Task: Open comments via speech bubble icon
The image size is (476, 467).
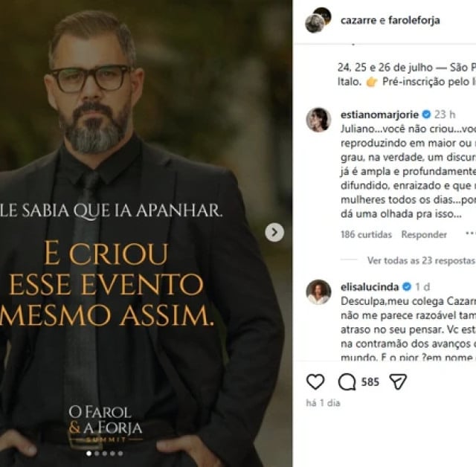Action: [347, 381]
